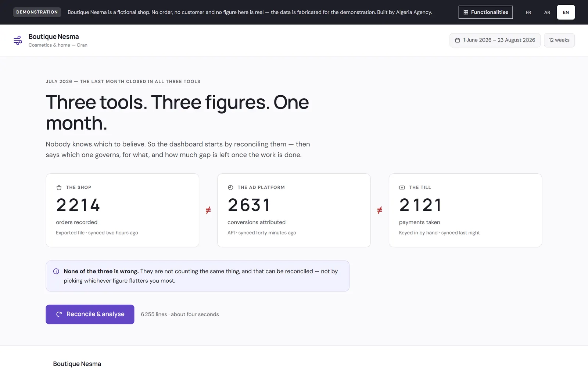Image resolution: width=588 pixels, height=368 pixels.
Task: Click the chart icon in The Ad Platform card
Action: (x=230, y=187)
